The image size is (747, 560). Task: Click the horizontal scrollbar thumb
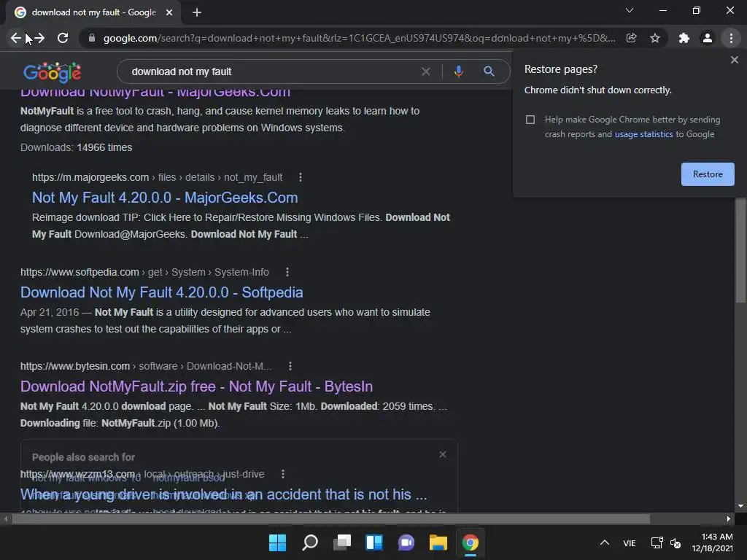(x=330, y=519)
